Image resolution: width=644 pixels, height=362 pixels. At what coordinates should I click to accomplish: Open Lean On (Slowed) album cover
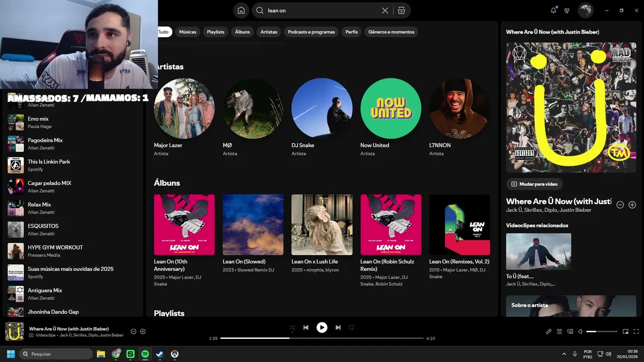point(253,225)
